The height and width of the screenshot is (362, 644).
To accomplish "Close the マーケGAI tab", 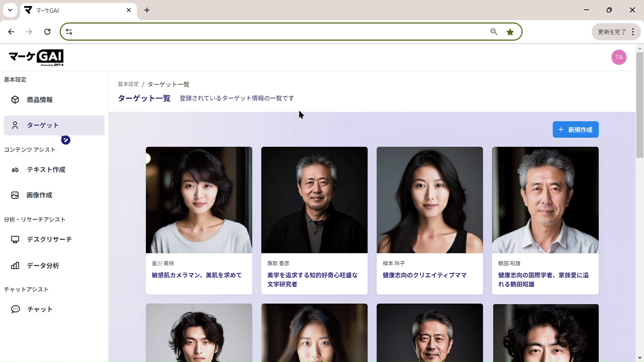I will (x=129, y=10).
